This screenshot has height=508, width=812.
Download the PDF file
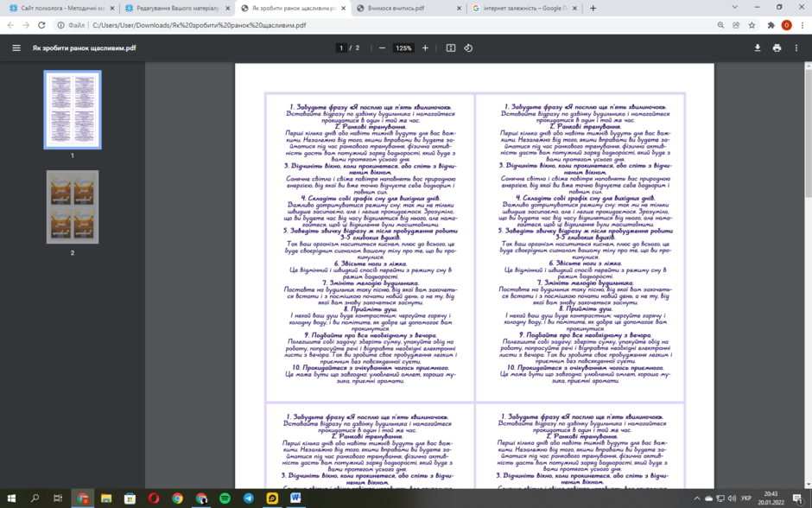click(757, 48)
